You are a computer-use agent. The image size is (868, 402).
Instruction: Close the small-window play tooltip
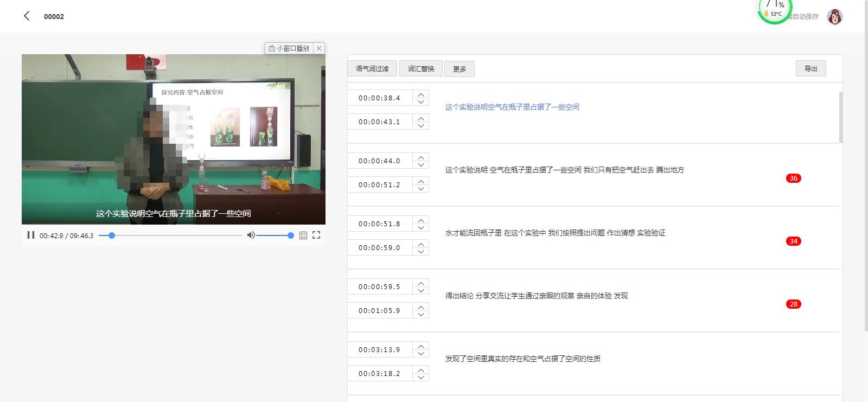(319, 48)
